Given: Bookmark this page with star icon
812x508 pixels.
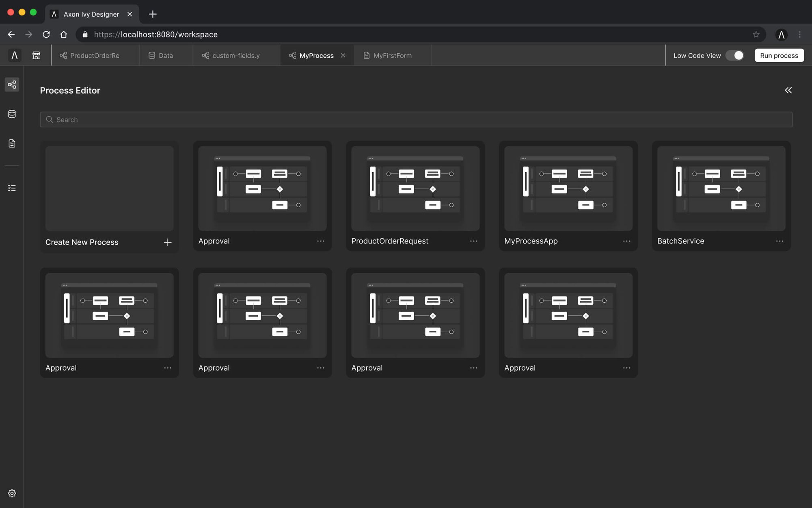Looking at the screenshot, I should click(756, 35).
